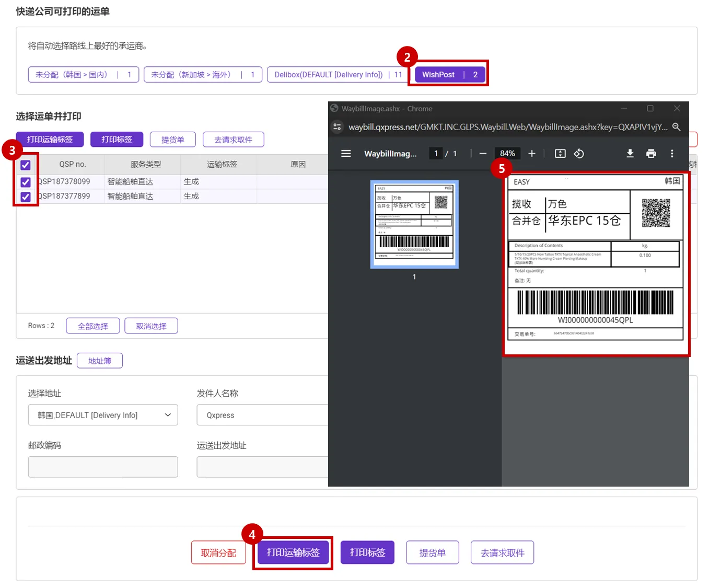Expand the 选择地址 address dropdown
721x588 pixels.
[103, 415]
